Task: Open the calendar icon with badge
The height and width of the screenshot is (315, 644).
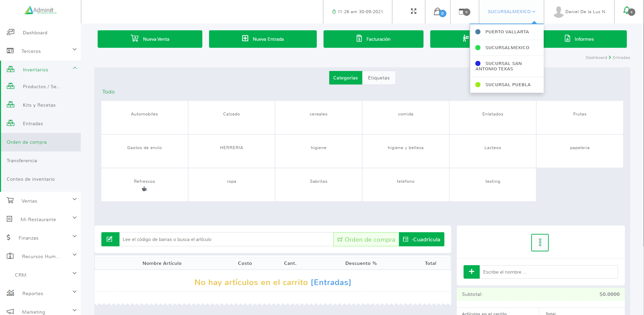Action: pos(463,12)
